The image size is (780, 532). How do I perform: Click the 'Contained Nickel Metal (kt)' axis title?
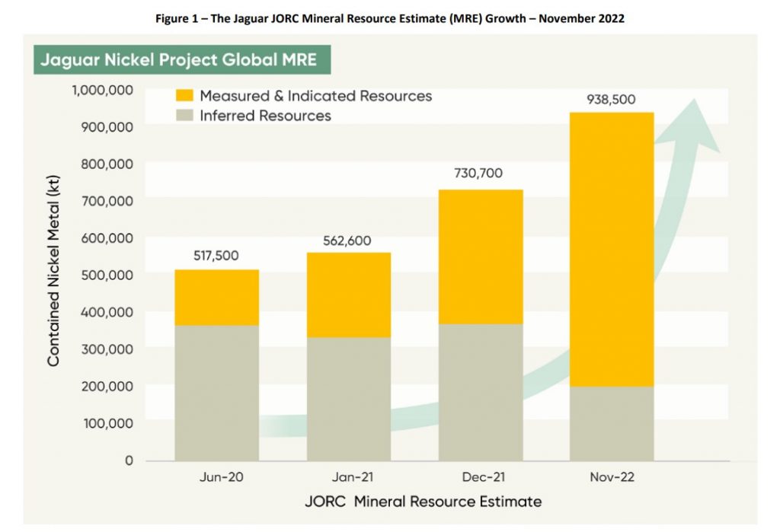tap(53, 271)
